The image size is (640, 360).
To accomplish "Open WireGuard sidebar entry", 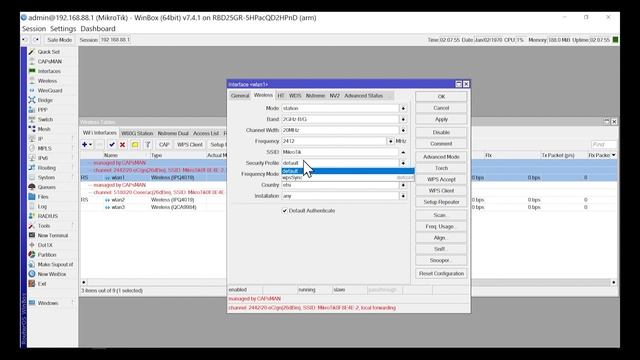I will pos(50,91).
